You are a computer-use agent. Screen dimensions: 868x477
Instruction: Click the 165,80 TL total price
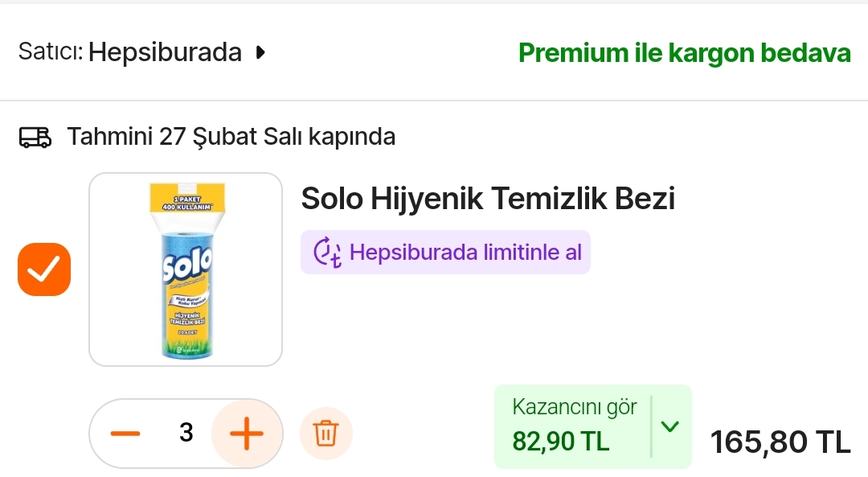tap(780, 442)
